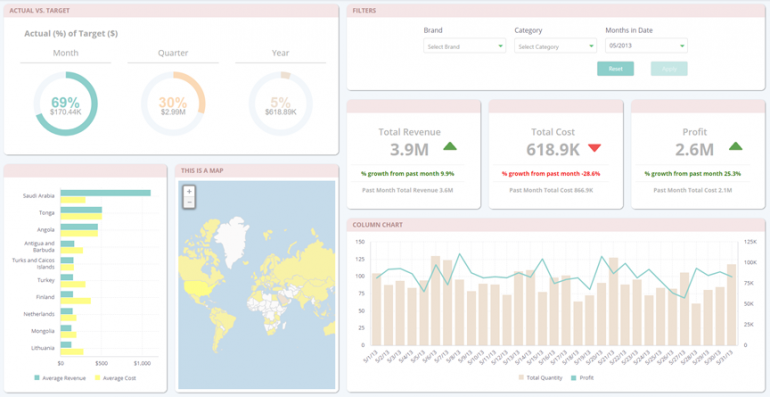The image size is (770, 397).
Task: Zoom in on the map with plus button
Action: [190, 192]
